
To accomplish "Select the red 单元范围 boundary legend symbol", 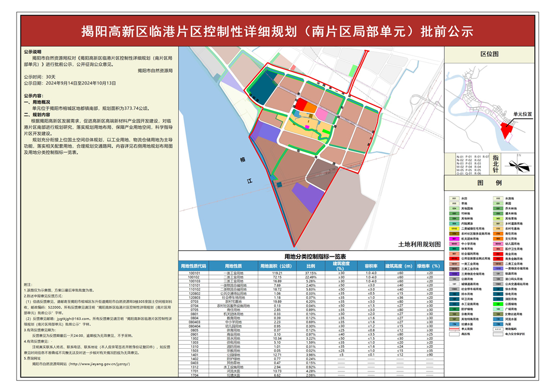I will click(454, 329).
